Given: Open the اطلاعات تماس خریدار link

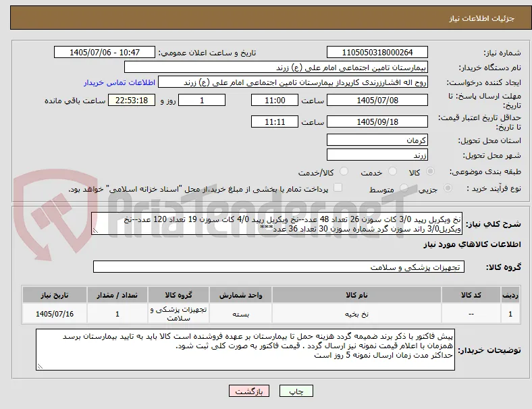Looking at the screenshot, I should 119,82.
